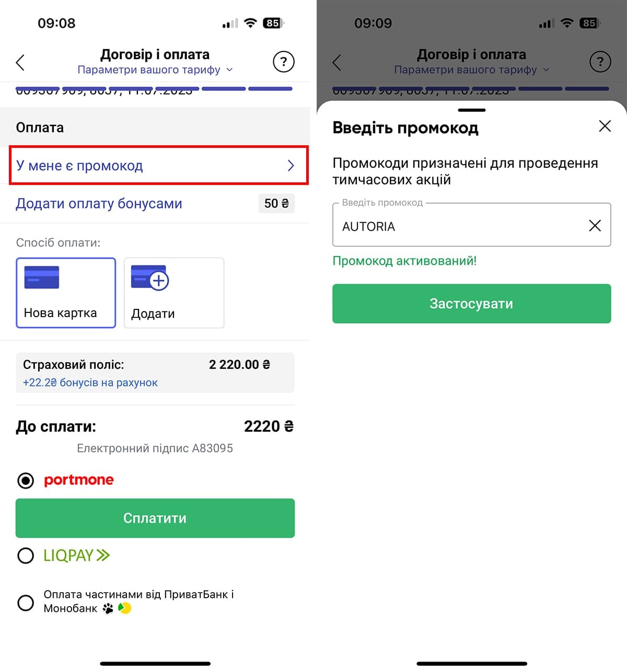
Task: Apply promo code with Застосувати button
Action: pos(471,304)
